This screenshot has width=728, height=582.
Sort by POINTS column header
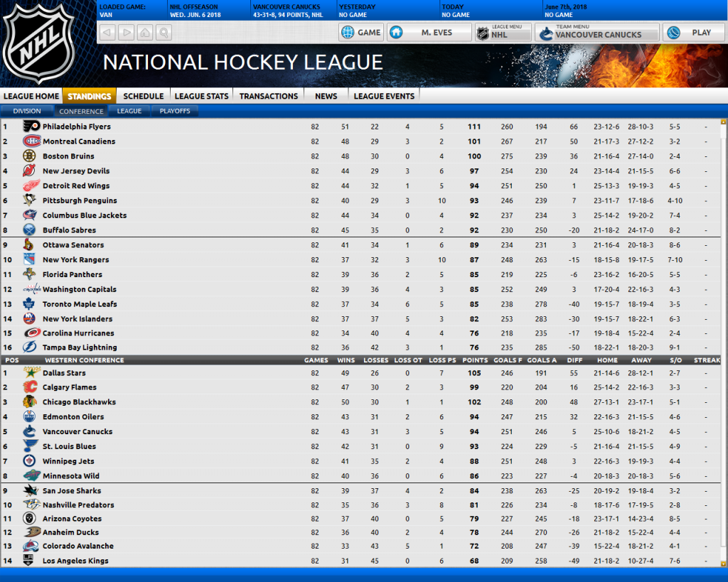click(475, 360)
